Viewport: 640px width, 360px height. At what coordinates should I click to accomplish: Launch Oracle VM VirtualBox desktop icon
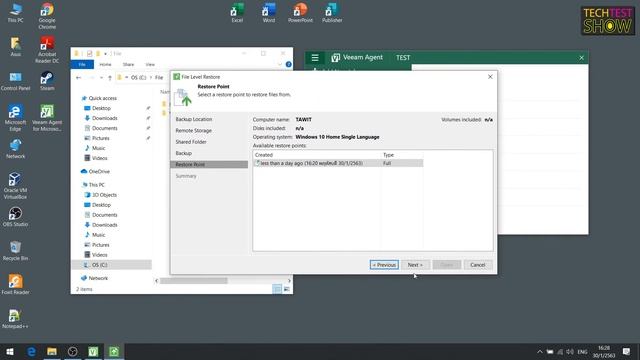[16, 186]
